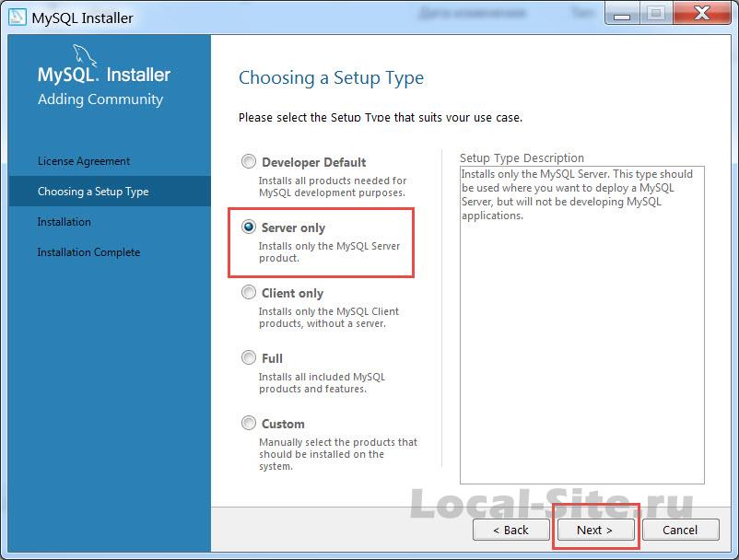Click the 'Setup Type Description' label
Viewport: 739px width, 560px height.
522,157
